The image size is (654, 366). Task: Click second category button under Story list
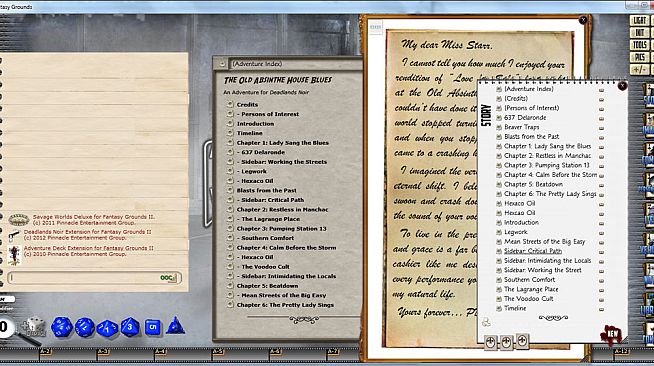(506, 342)
